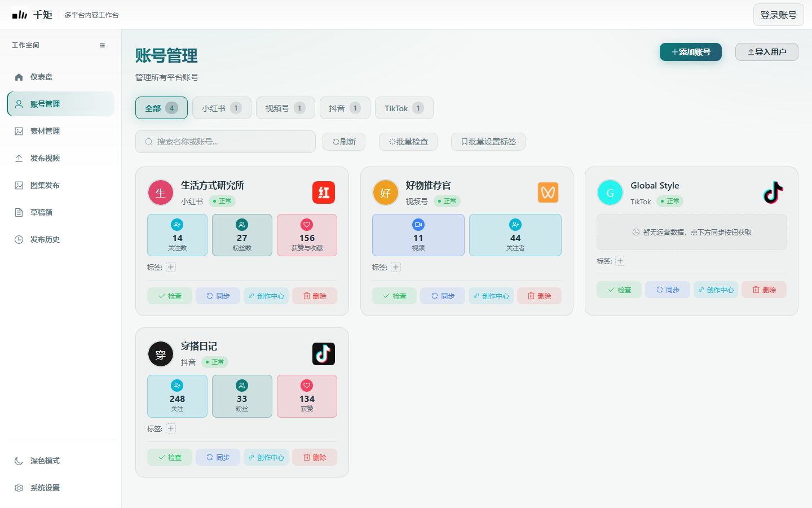Focus the 搜索名称或账号 search field
812x508 pixels.
(226, 142)
